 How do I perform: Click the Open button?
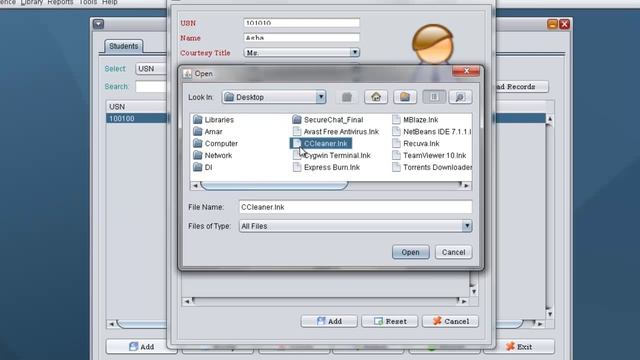[x=411, y=252]
